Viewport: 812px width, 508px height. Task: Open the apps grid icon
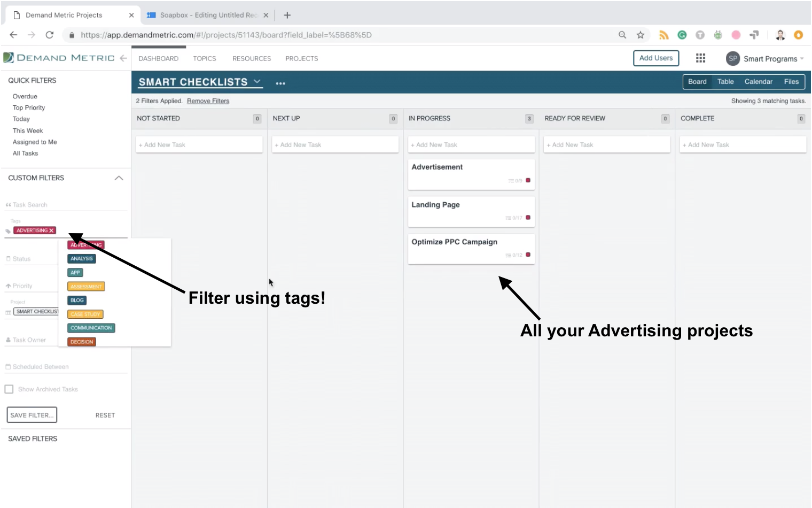click(x=700, y=58)
